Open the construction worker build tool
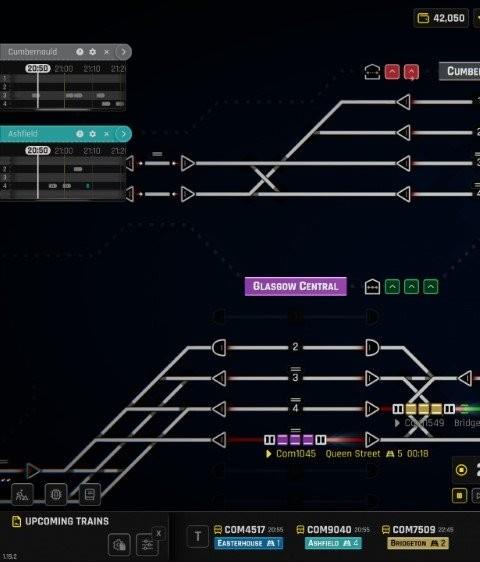Image resolution: width=480 pixels, height=562 pixels. click(22, 495)
